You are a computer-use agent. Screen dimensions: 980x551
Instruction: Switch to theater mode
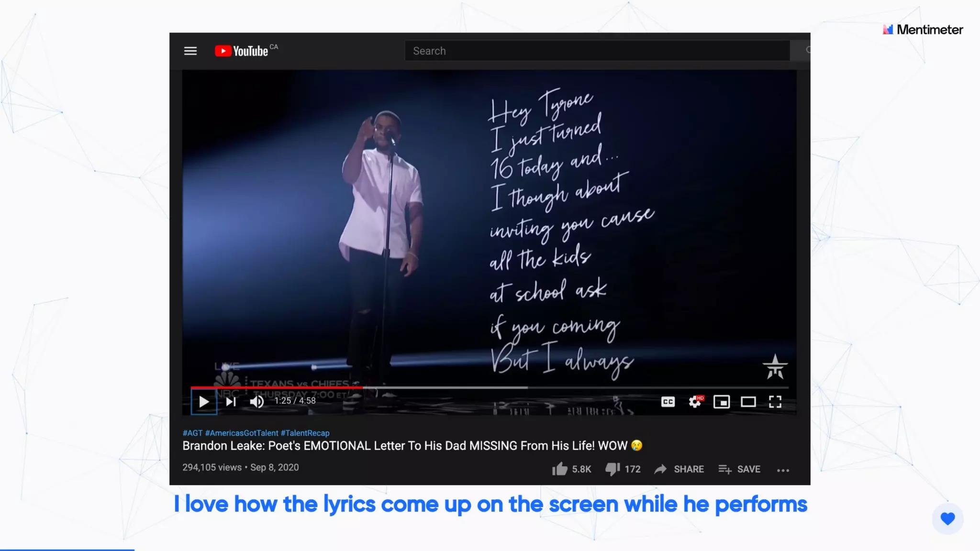click(x=748, y=402)
